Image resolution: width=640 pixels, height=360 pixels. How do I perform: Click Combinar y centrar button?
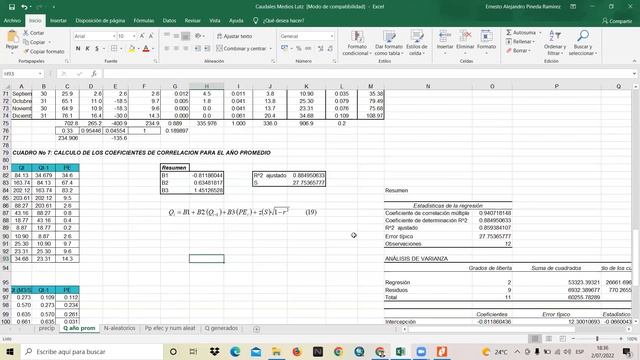(x=241, y=49)
